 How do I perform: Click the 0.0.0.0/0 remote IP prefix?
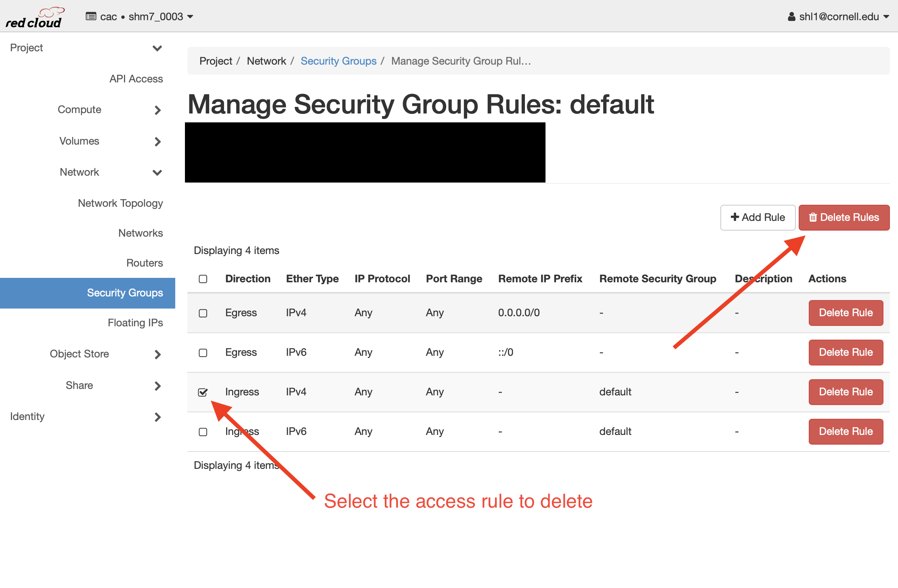tap(519, 313)
